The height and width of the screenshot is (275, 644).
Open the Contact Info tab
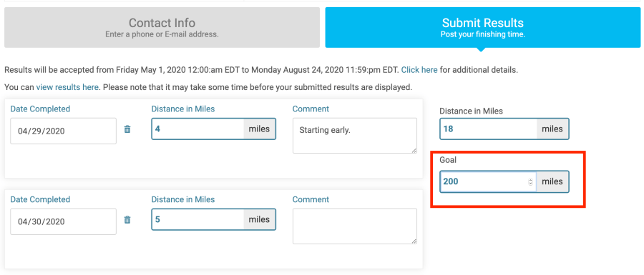[x=162, y=27]
